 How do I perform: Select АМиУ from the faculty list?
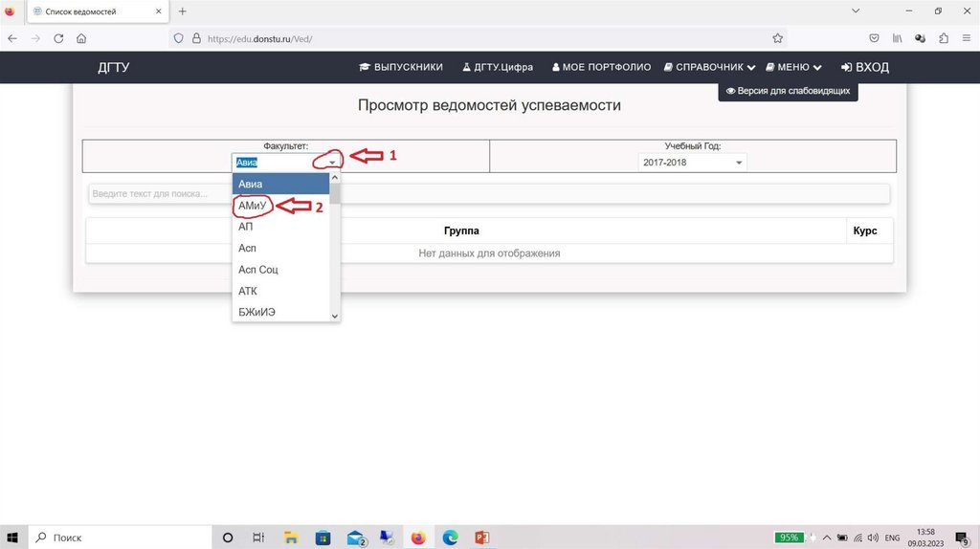click(253, 206)
